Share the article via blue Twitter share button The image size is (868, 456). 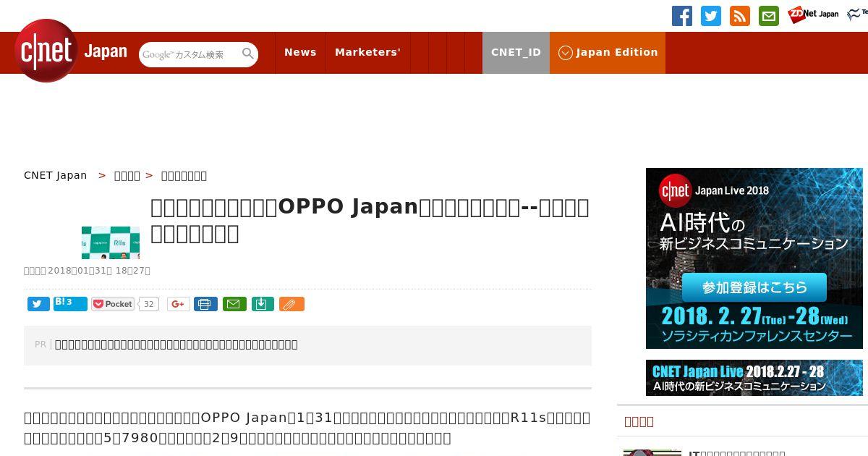pyautogui.click(x=38, y=304)
